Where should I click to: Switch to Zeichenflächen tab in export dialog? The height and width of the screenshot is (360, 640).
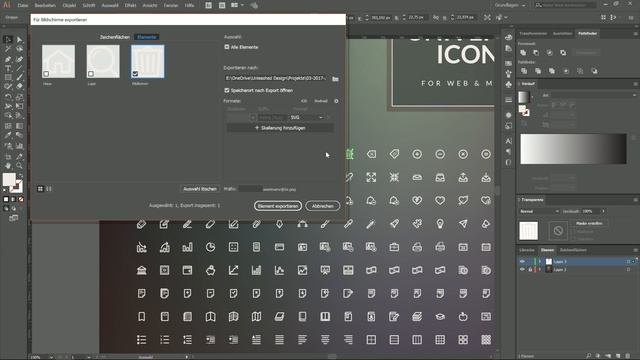point(115,37)
